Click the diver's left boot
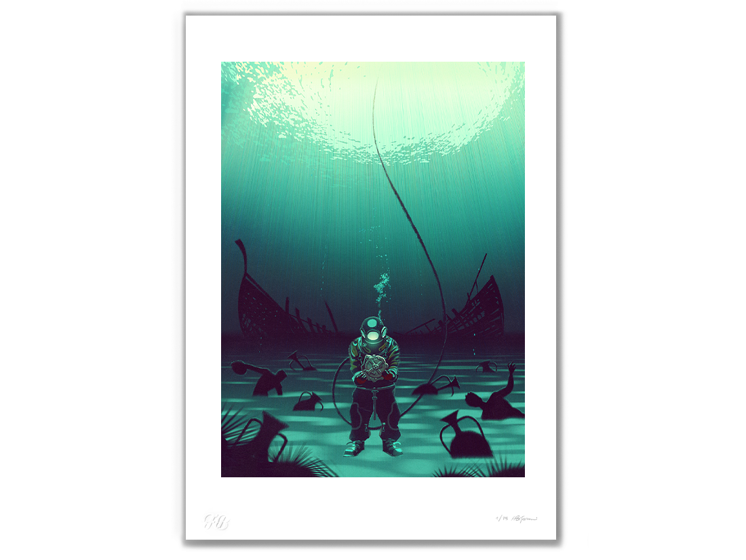Image resolution: width=746 pixels, height=560 pixels. [391, 447]
